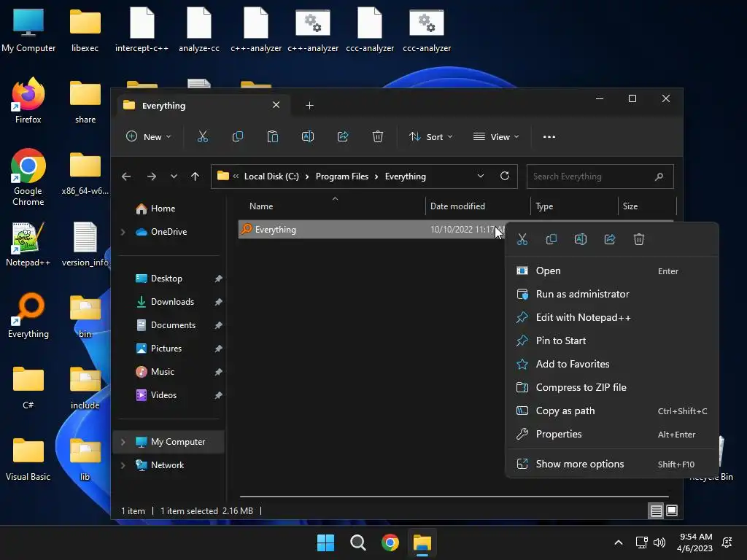Click the volume icon in system tray
The height and width of the screenshot is (560, 747).
[x=659, y=542]
